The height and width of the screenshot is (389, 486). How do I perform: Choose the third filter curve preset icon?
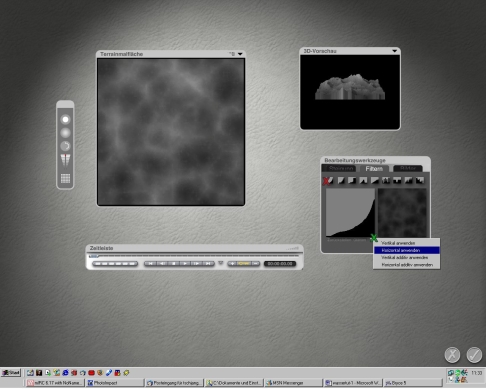(x=352, y=180)
